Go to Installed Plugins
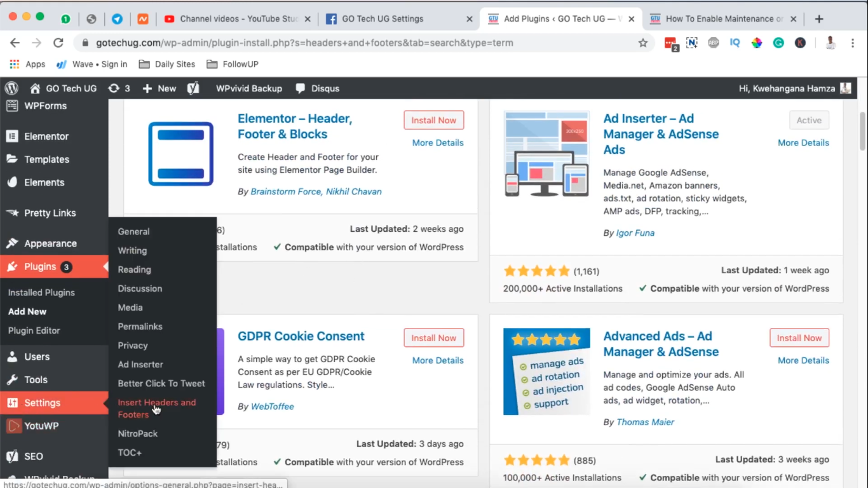 41,293
